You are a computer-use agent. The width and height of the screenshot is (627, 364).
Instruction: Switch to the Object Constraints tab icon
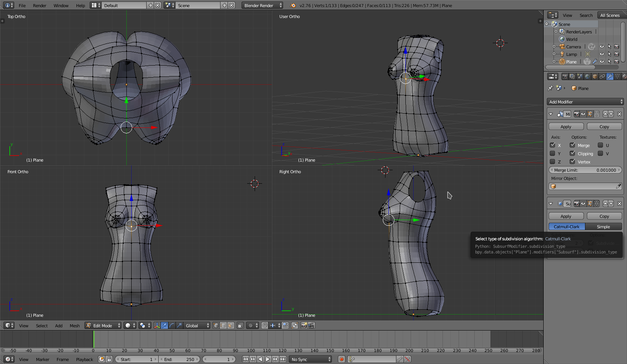602,76
